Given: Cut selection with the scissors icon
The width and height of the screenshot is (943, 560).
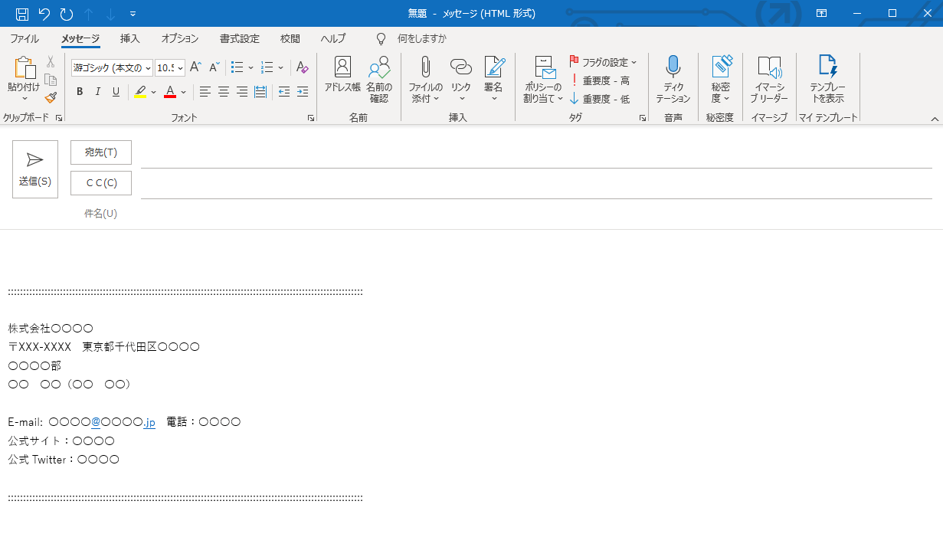Looking at the screenshot, I should pyautogui.click(x=51, y=62).
